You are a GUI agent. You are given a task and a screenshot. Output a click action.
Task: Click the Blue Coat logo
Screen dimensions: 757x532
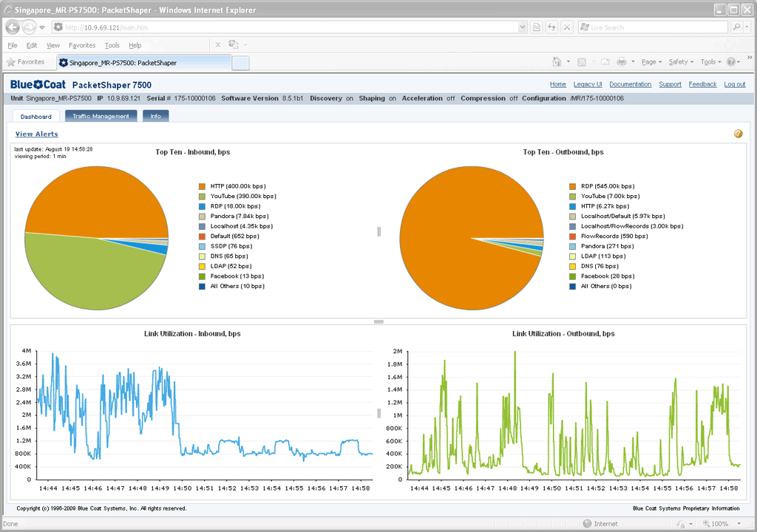tap(38, 84)
